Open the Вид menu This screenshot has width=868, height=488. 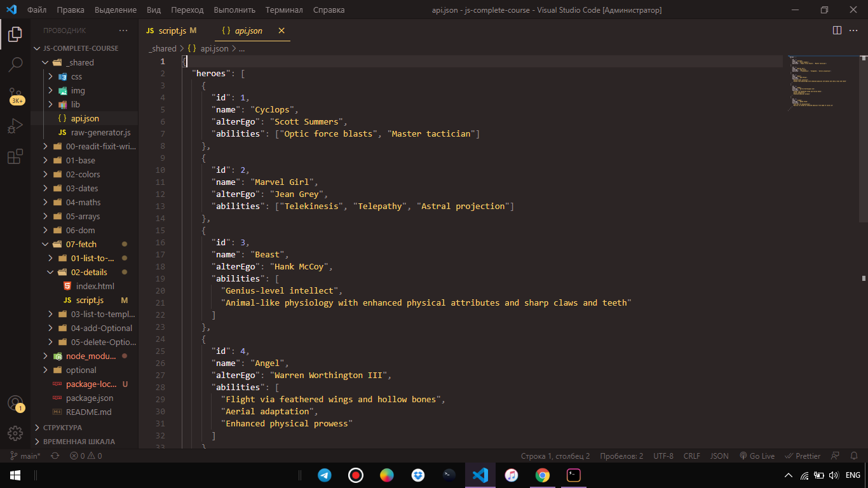tap(153, 10)
